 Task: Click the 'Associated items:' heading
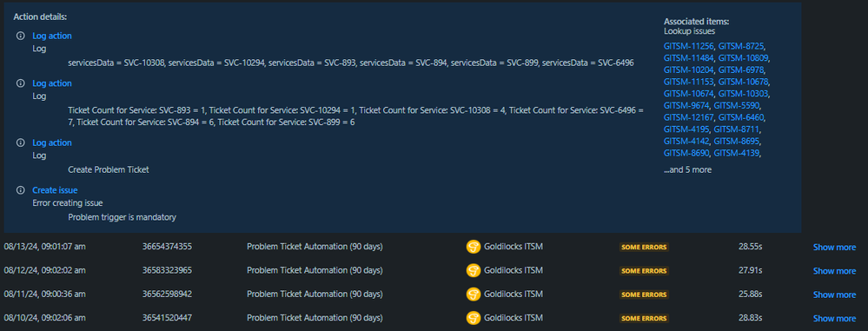pyautogui.click(x=696, y=22)
